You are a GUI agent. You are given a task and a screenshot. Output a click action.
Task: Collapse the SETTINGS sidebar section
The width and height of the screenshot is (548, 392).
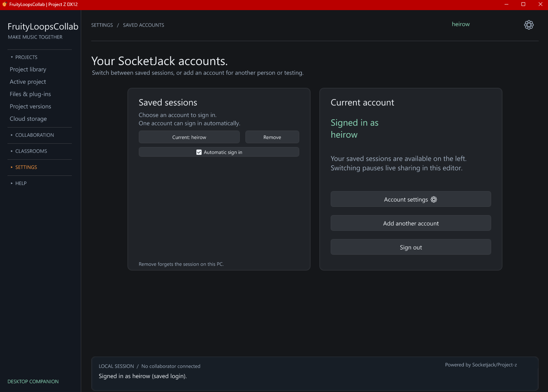24,167
